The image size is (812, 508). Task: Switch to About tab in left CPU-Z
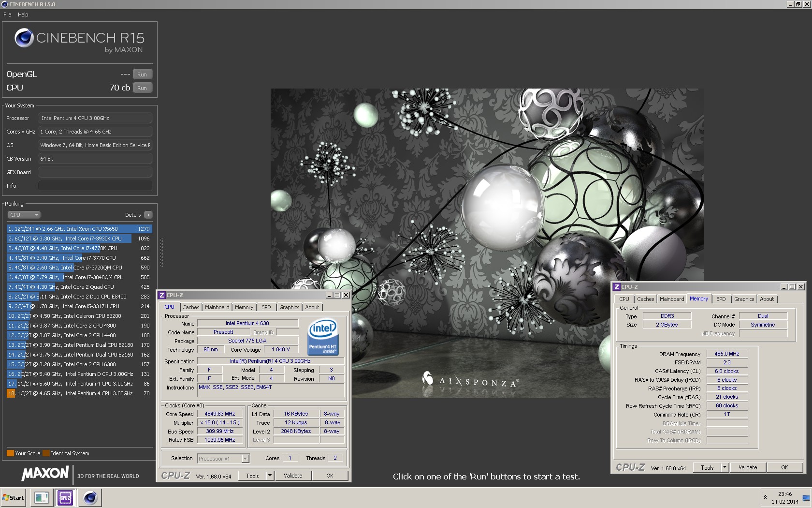[x=312, y=307]
